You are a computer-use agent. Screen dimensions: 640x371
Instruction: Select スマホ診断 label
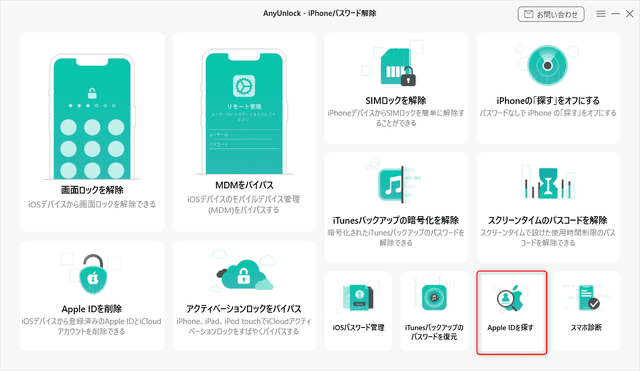[x=586, y=327]
